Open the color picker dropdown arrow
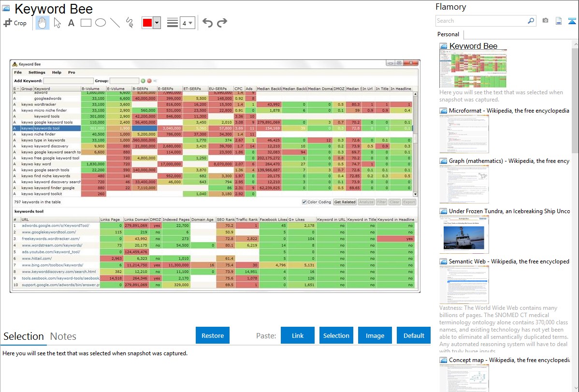The height and width of the screenshot is (392, 579). 157,23
